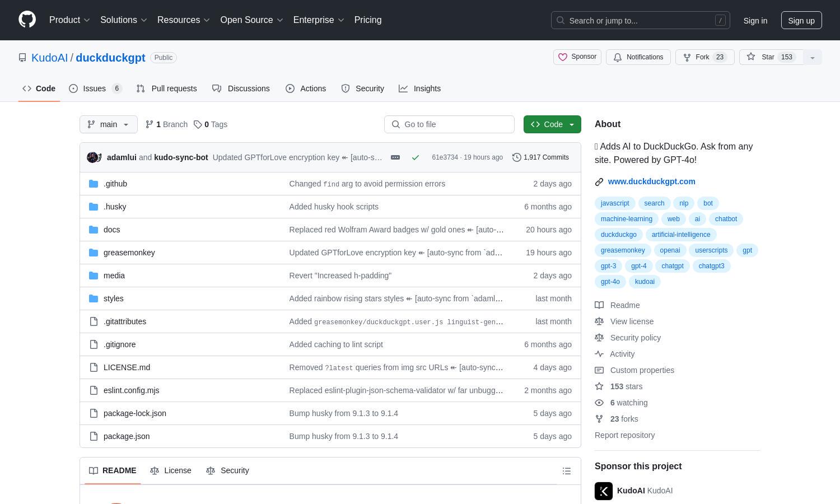Viewport: 840px width, 504px height.
Task: Click the Notifications button
Action: click(638, 57)
